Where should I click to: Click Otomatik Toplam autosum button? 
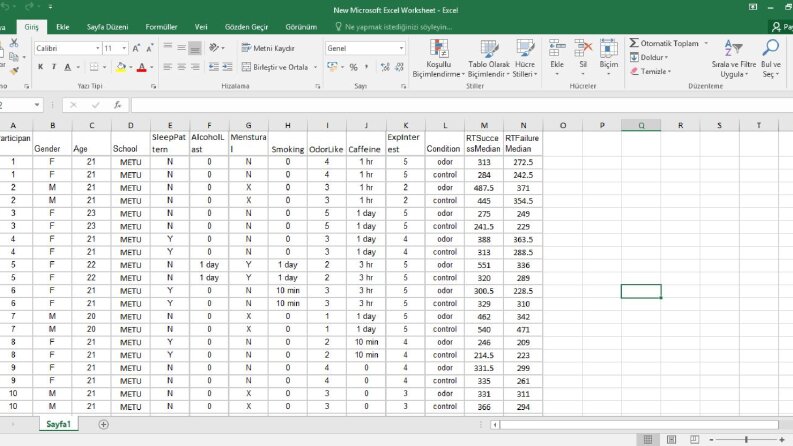[x=664, y=43]
